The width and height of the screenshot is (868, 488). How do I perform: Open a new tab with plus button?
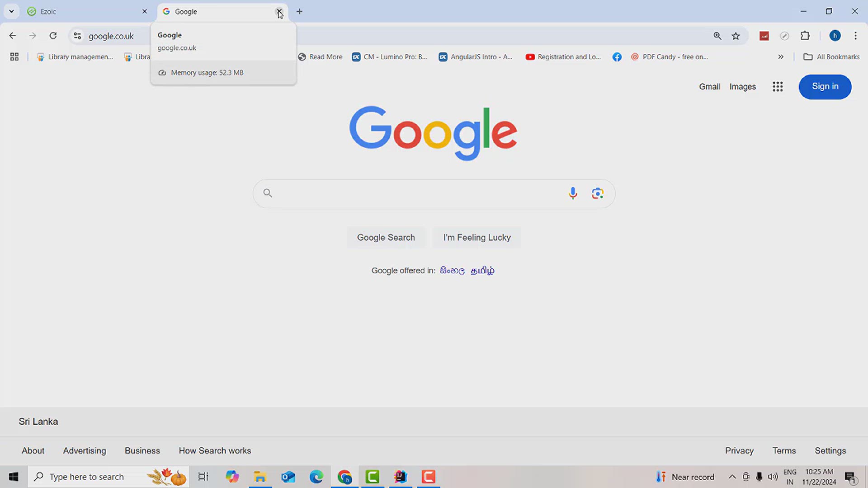(299, 11)
